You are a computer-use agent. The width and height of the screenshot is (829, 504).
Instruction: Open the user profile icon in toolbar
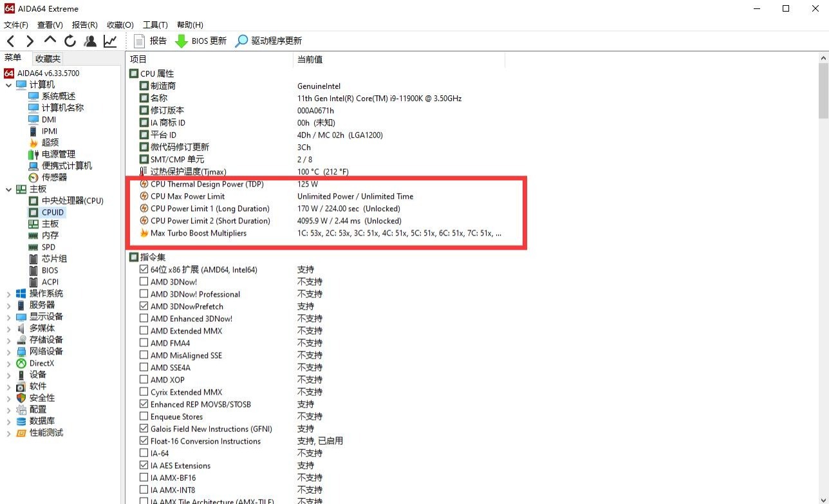90,41
